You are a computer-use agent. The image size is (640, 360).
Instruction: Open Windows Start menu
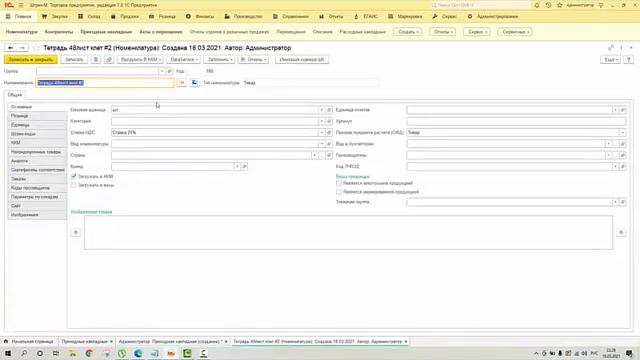[8, 353]
